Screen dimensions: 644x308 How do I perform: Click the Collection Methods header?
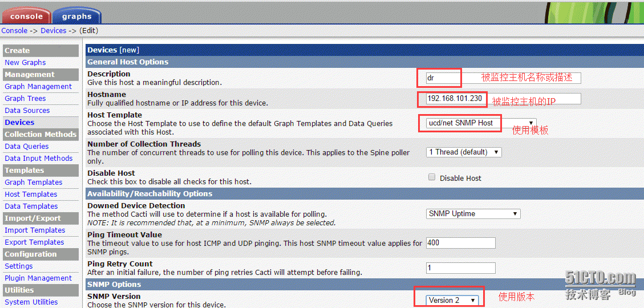tap(40, 134)
